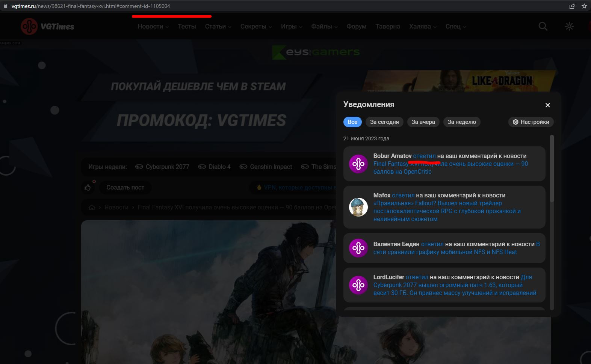
Task: Filter notifications by За неделю
Action: [x=462, y=122]
